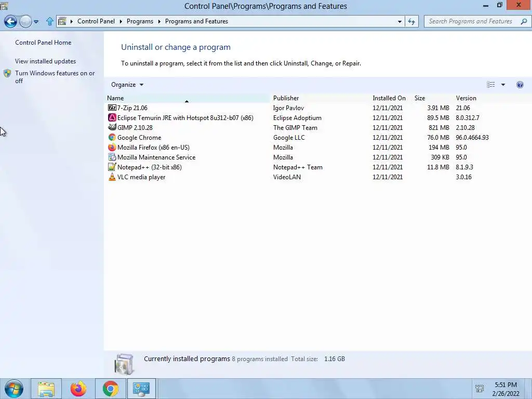Select Mozilla Maintenance Service entry

[x=156, y=157]
